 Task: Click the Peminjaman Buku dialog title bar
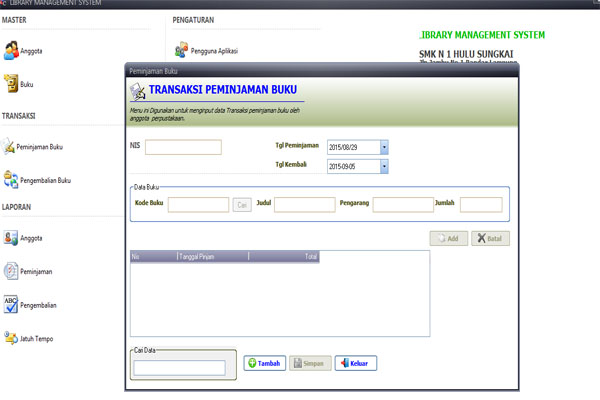(x=322, y=71)
